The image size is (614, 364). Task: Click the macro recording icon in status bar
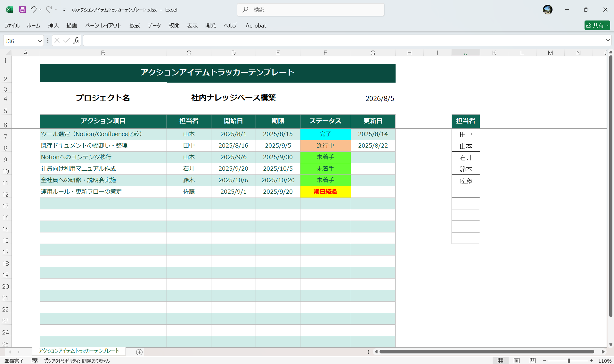35,361
